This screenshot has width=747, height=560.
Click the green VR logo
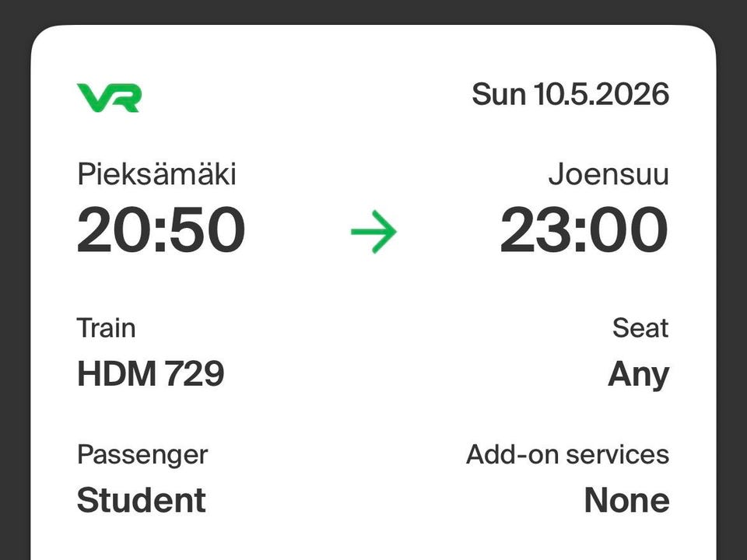(109, 97)
